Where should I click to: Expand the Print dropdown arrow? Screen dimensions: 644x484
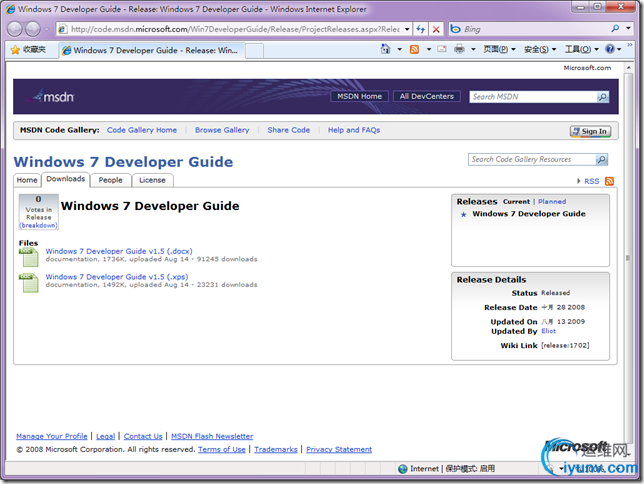pyautogui.click(x=473, y=49)
